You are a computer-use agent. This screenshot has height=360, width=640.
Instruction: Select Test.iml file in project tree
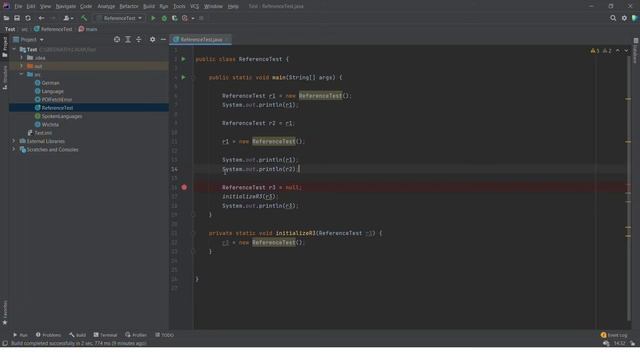(x=43, y=133)
